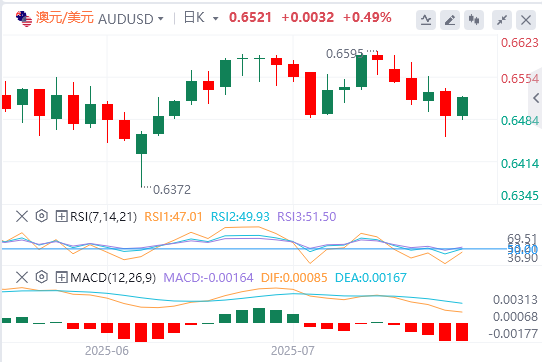Viewport: 542px width, 362px height.
Task: Switch chart type via candlestick icon
Action: coord(474,20)
